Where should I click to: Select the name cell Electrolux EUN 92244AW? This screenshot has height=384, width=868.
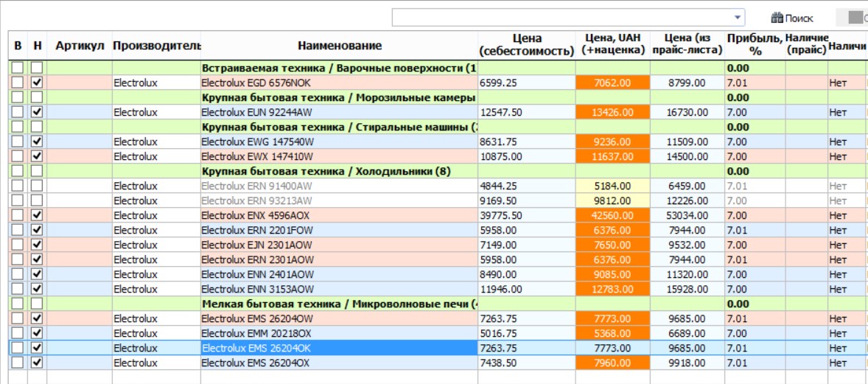click(x=339, y=113)
